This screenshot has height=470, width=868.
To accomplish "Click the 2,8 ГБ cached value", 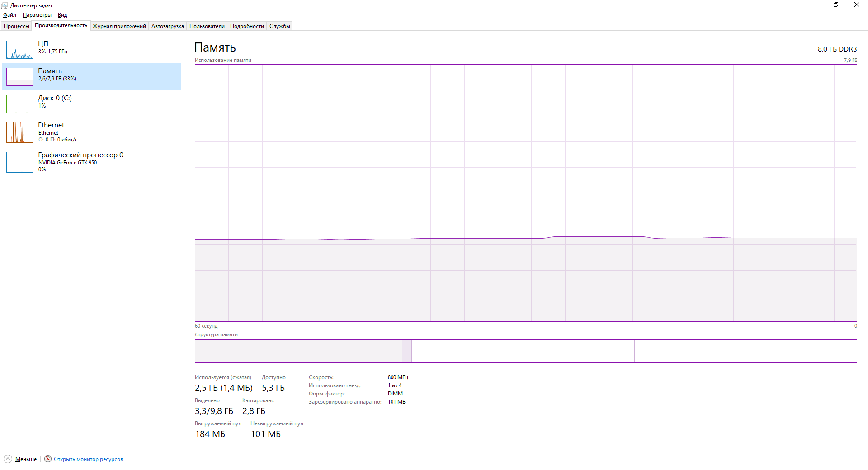I will [254, 411].
